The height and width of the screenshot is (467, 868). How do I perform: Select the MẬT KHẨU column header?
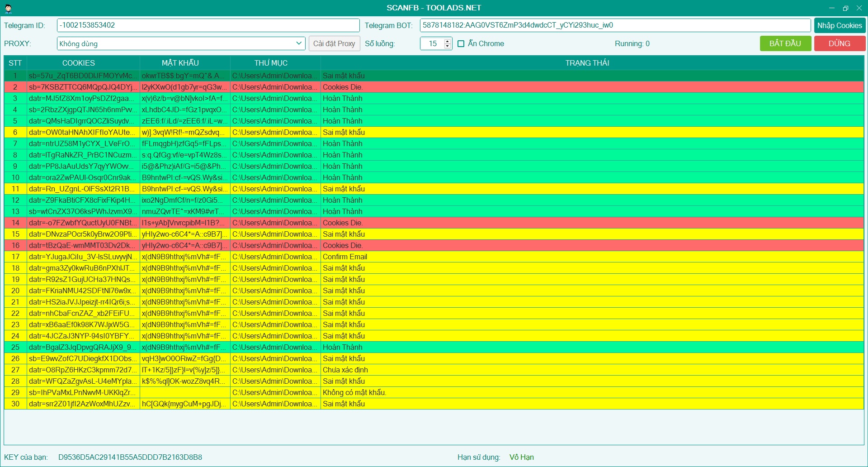tap(180, 63)
